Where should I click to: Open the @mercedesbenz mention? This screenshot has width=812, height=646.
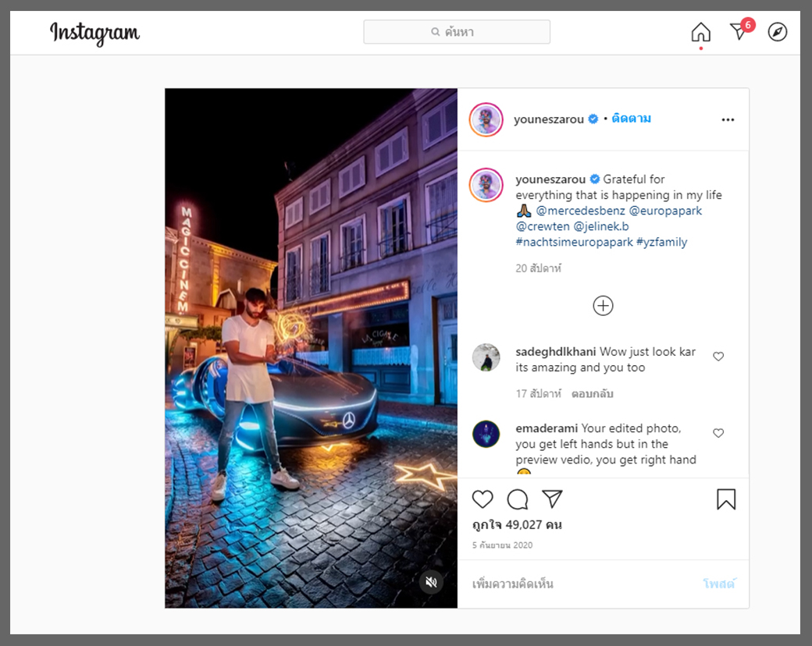click(x=581, y=211)
